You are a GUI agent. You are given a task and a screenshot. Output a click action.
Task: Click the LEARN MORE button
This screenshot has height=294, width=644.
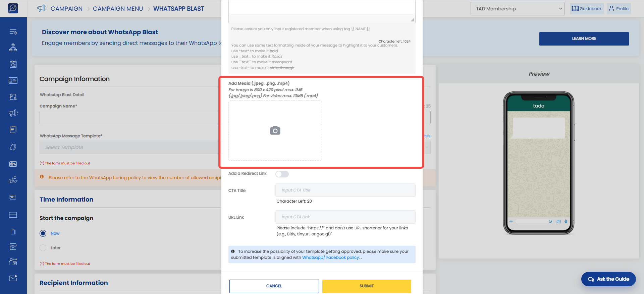(x=584, y=39)
